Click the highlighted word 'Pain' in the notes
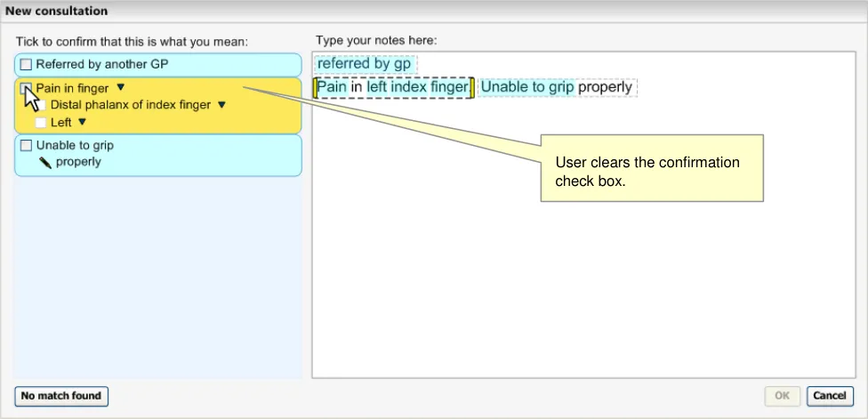The height and width of the screenshot is (419, 868). tap(332, 87)
